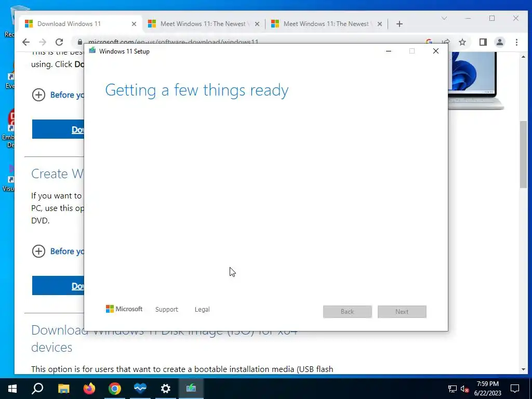Viewport: 532px width, 399px height.
Task: Open a new Chrome tab
Action: point(400,24)
